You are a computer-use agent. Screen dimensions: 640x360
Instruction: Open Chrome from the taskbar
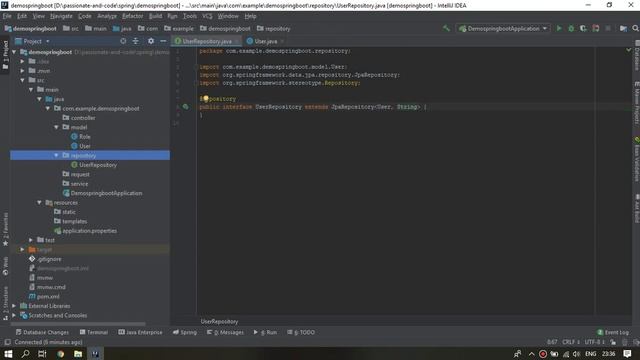point(60,354)
